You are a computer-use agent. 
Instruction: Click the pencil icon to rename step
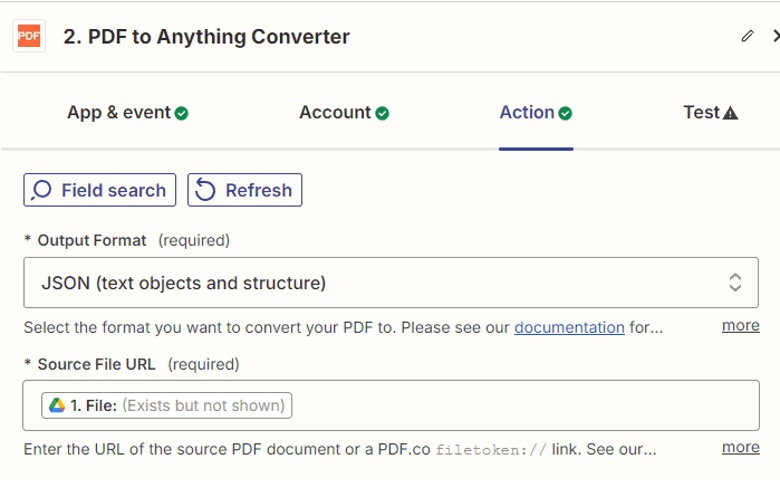tap(747, 36)
